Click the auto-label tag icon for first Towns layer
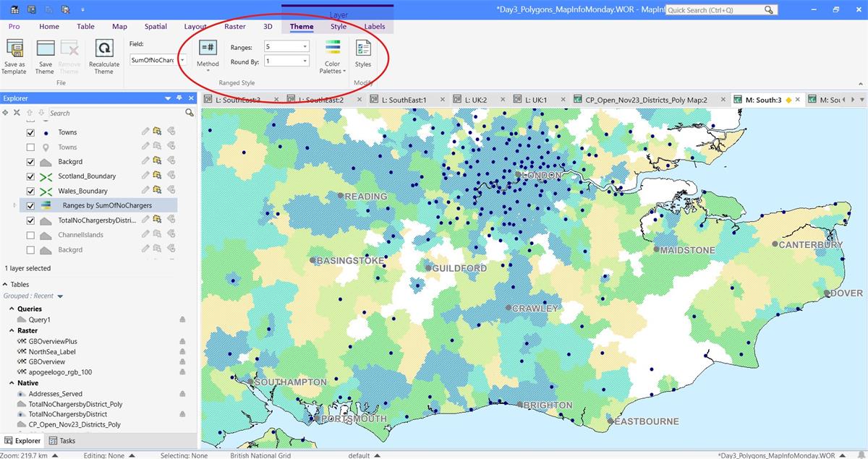868x459 pixels. (x=171, y=132)
